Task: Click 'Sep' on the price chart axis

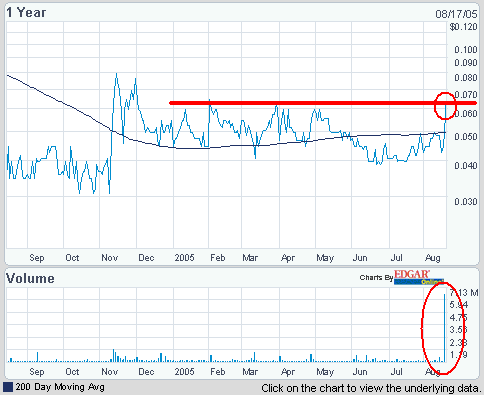Action: [37, 258]
